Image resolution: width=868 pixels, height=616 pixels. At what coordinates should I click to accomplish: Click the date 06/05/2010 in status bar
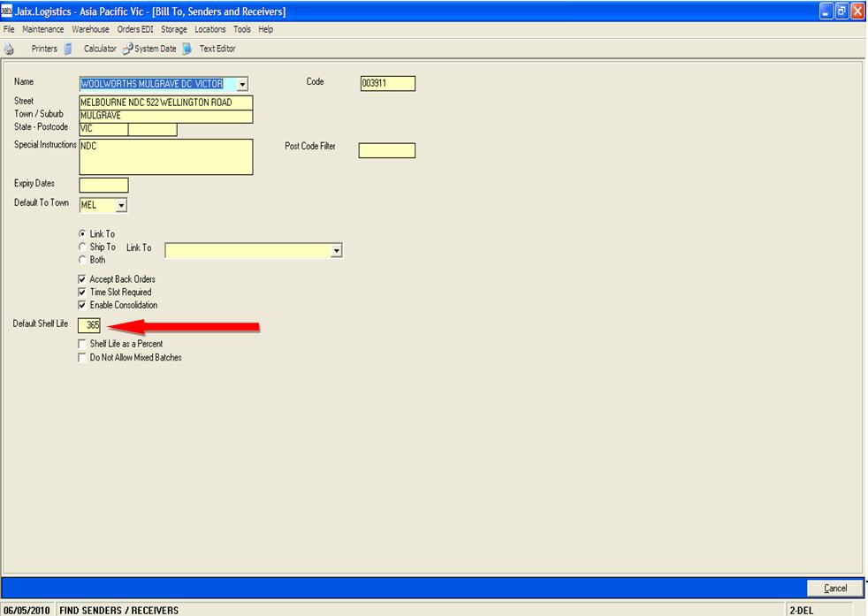click(x=27, y=610)
